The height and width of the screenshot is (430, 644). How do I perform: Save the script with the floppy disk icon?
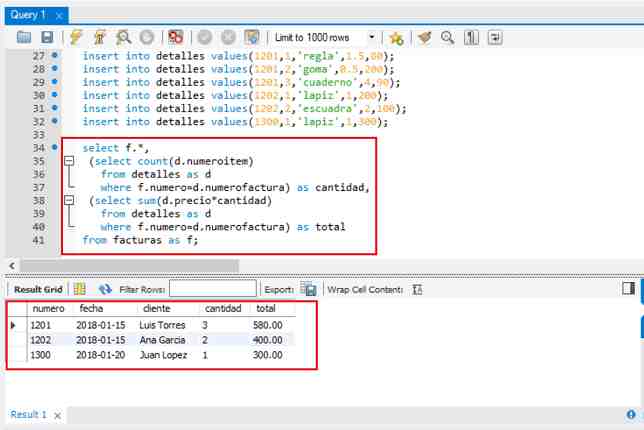tap(47, 38)
